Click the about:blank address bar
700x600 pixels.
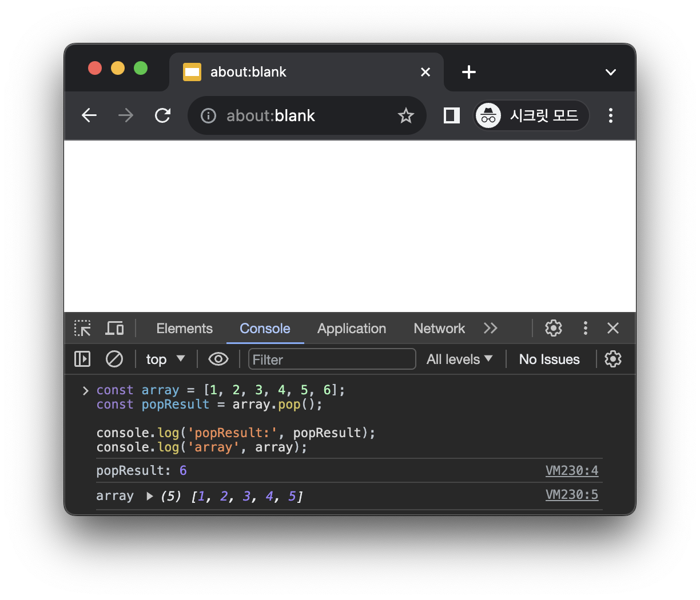pos(307,115)
